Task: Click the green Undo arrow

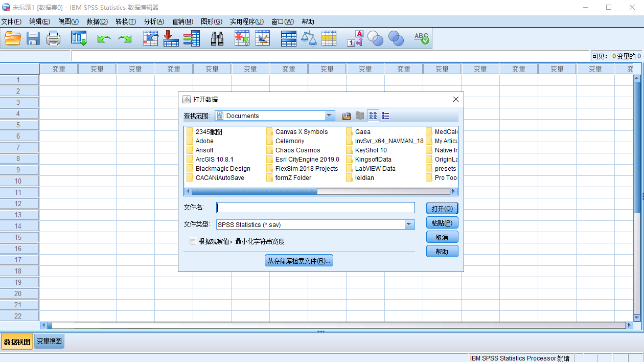Action: click(104, 39)
